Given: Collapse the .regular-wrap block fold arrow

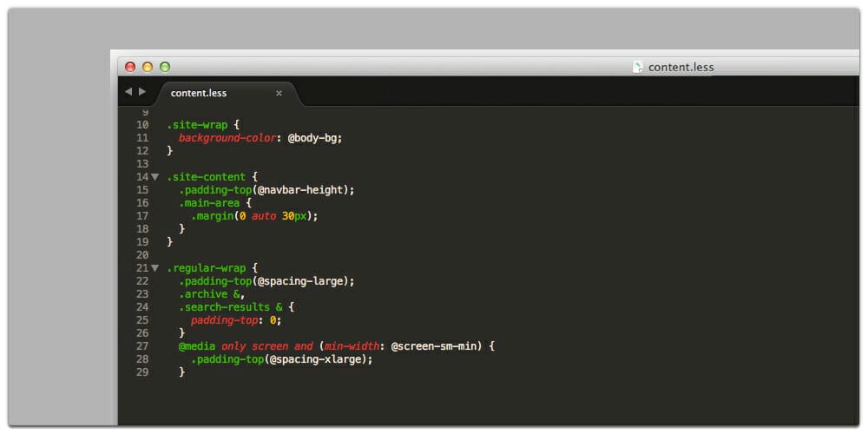Looking at the screenshot, I should tap(155, 268).
